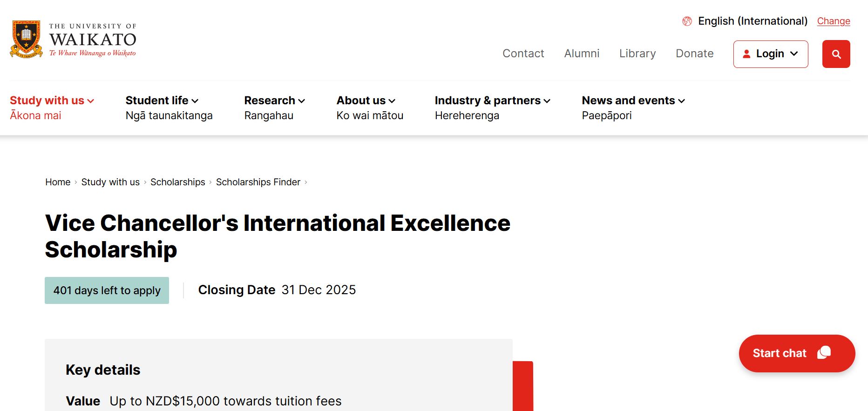Click the Ngā taunakitanga subtitle text
Viewport: 868px width, 411px height.
[x=169, y=115]
